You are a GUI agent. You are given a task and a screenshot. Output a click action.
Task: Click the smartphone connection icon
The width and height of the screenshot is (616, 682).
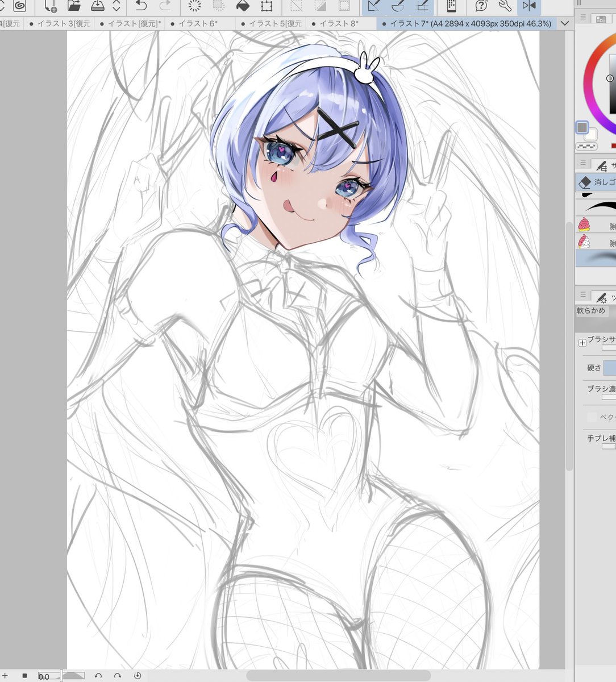[452, 6]
